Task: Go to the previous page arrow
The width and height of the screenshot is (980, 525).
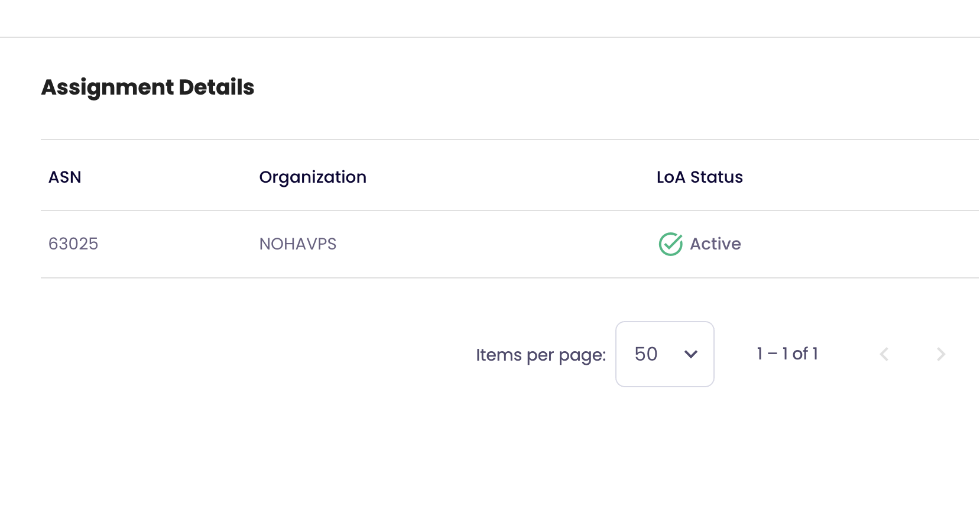Action: pyautogui.click(x=884, y=354)
